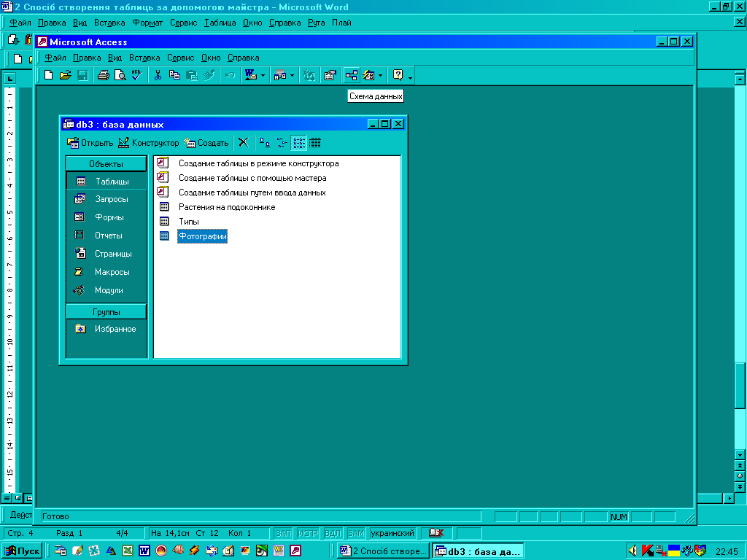747x560 pixels.
Task: Switch to Word task '2 Спосіб створе...'
Action: coord(383,551)
